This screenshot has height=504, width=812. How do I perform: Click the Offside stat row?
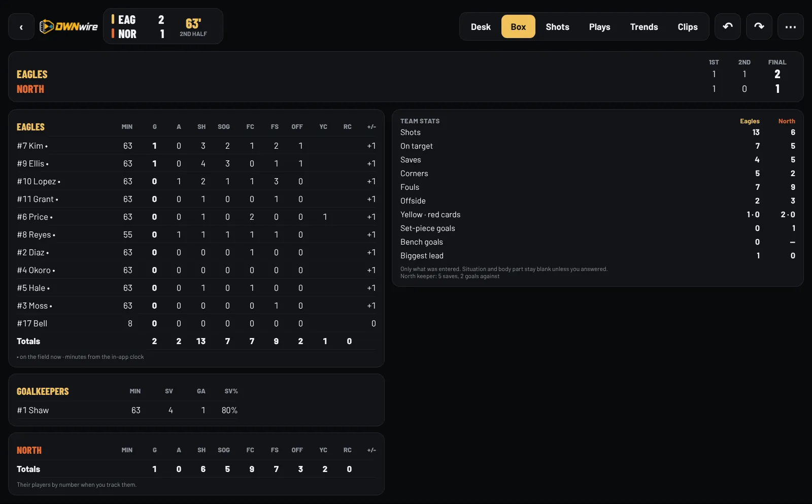[x=598, y=201]
